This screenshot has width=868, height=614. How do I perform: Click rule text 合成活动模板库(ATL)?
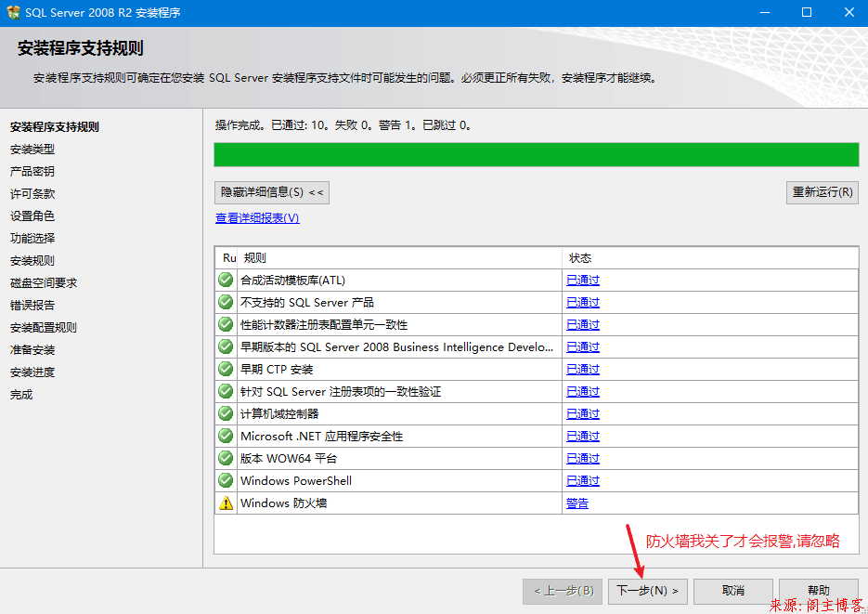pyautogui.click(x=292, y=281)
